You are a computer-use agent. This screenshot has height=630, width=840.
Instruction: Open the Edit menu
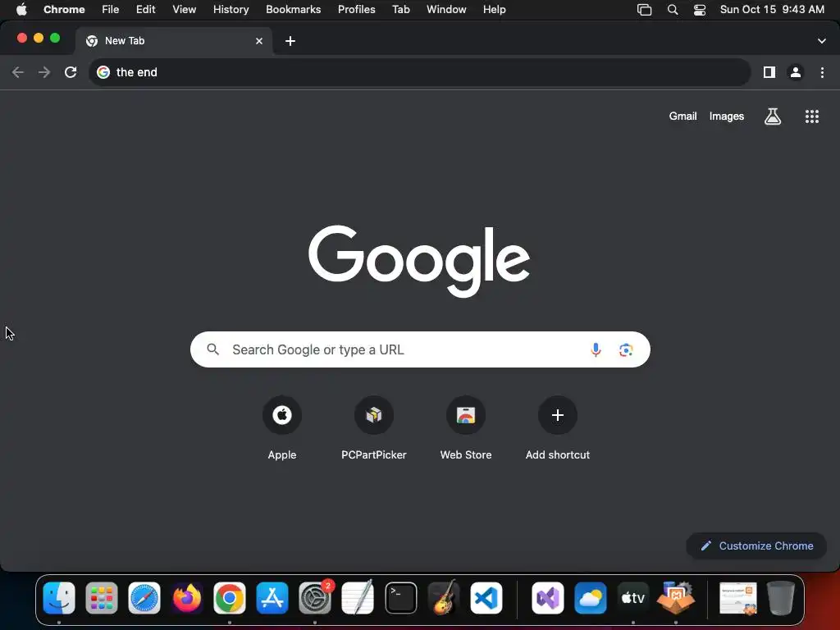pos(145,9)
